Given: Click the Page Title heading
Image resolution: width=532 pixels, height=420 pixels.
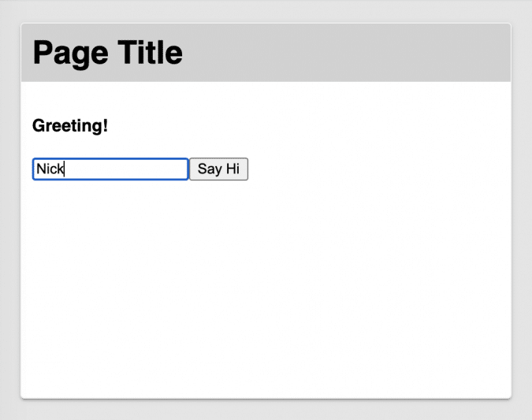Looking at the screenshot, I should 108,53.
